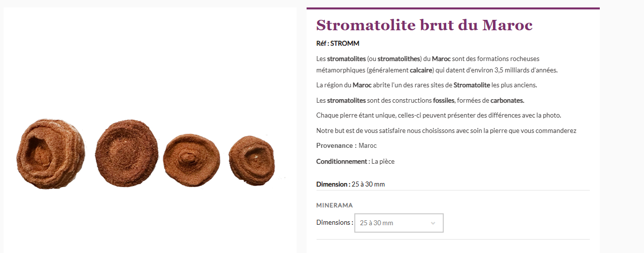644x253 pixels.
Task: Click the bold word "calcaire" in the description
Action: coord(421,70)
